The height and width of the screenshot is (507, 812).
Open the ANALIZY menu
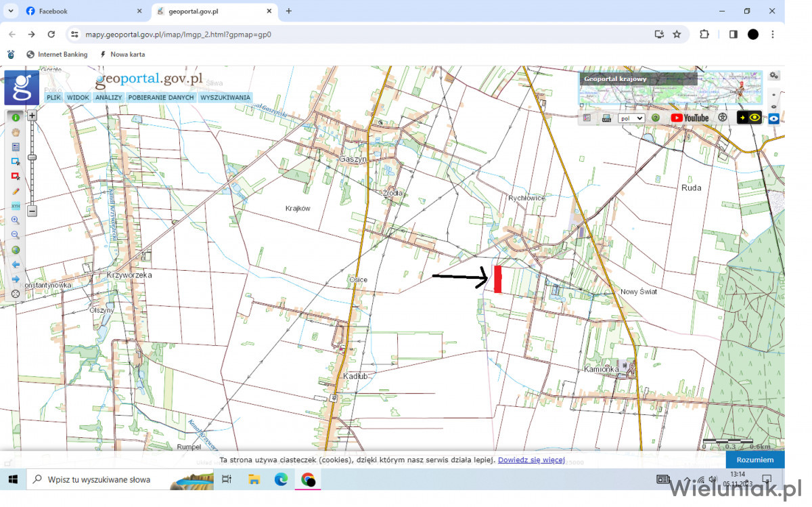coord(108,97)
